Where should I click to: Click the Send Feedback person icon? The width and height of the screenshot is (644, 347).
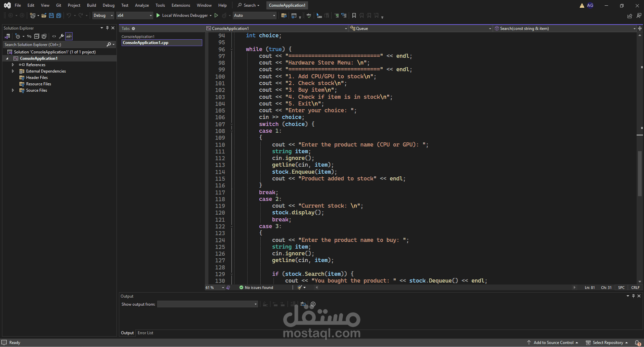pyautogui.click(x=639, y=16)
